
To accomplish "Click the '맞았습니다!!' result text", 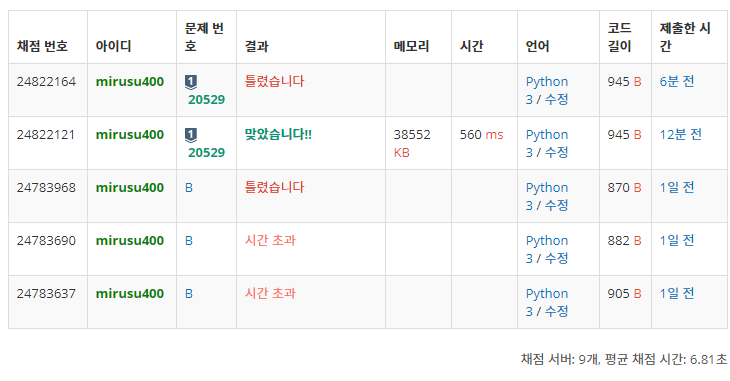I will 278,135.
